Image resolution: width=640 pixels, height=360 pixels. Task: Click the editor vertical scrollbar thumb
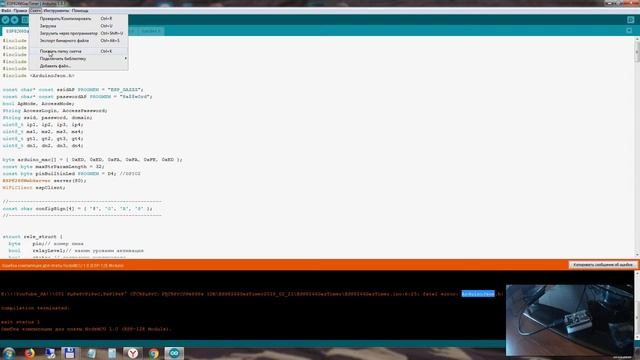[637, 52]
